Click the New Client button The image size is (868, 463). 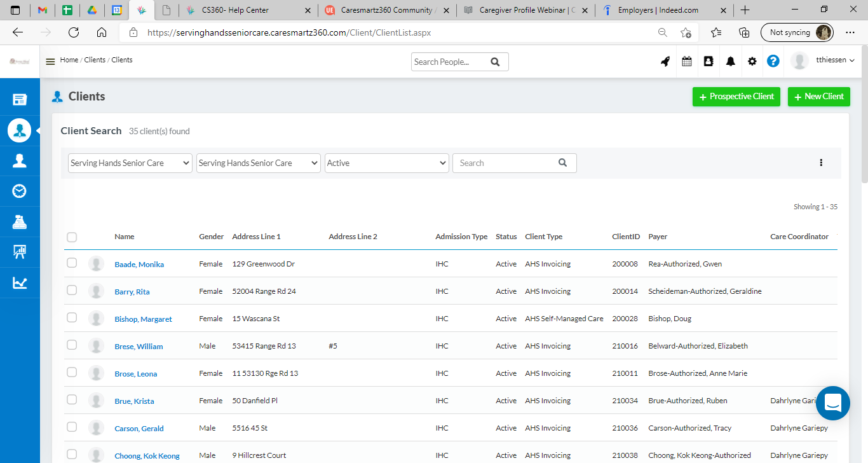pos(818,97)
